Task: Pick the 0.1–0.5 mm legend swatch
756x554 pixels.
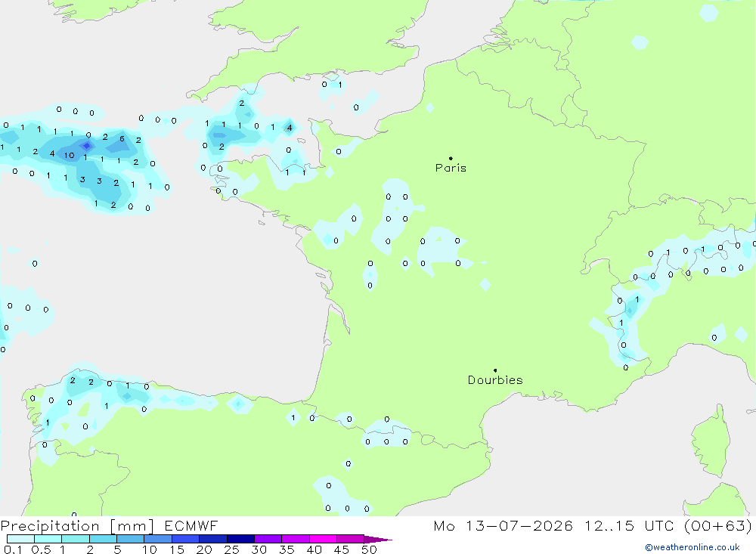Action: (x=20, y=539)
